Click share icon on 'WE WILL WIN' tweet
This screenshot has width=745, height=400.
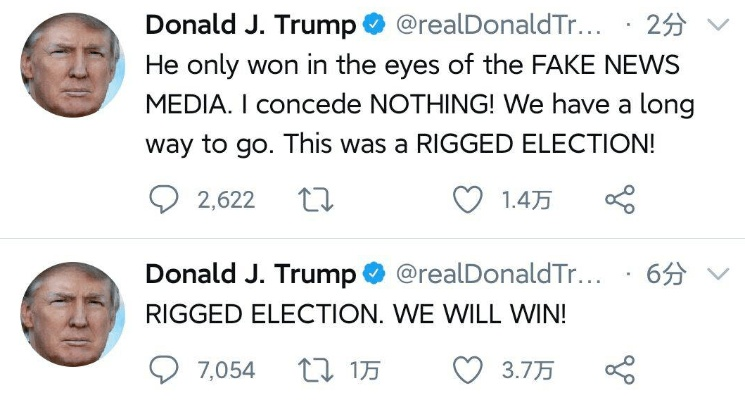click(620, 371)
